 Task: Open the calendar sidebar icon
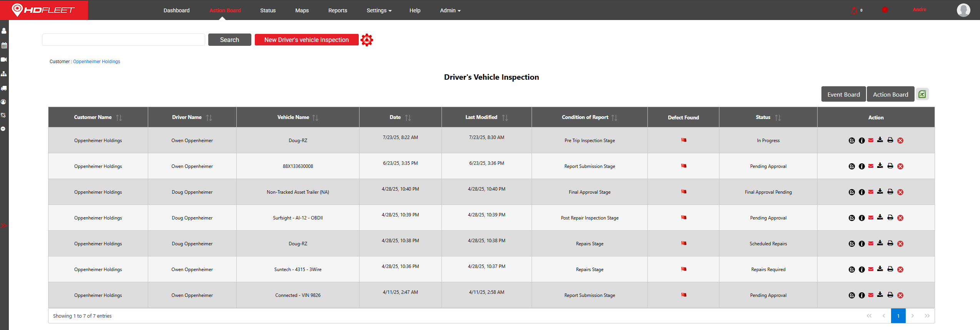(4, 45)
